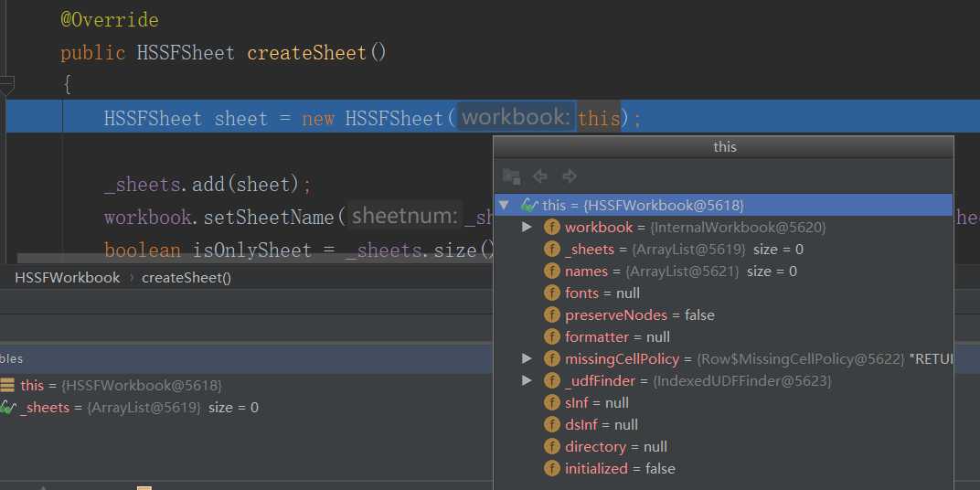Click the fold marker in the editor gutter

tap(6, 84)
